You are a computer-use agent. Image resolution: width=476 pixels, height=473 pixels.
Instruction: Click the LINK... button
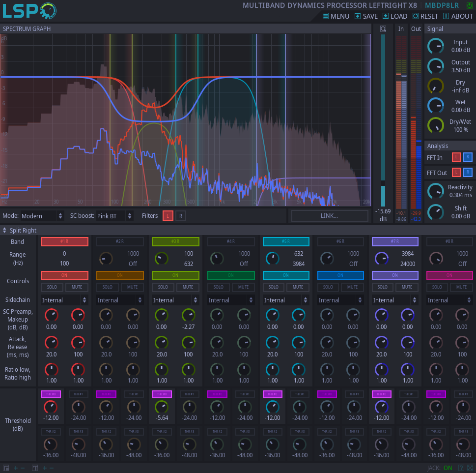[330, 216]
